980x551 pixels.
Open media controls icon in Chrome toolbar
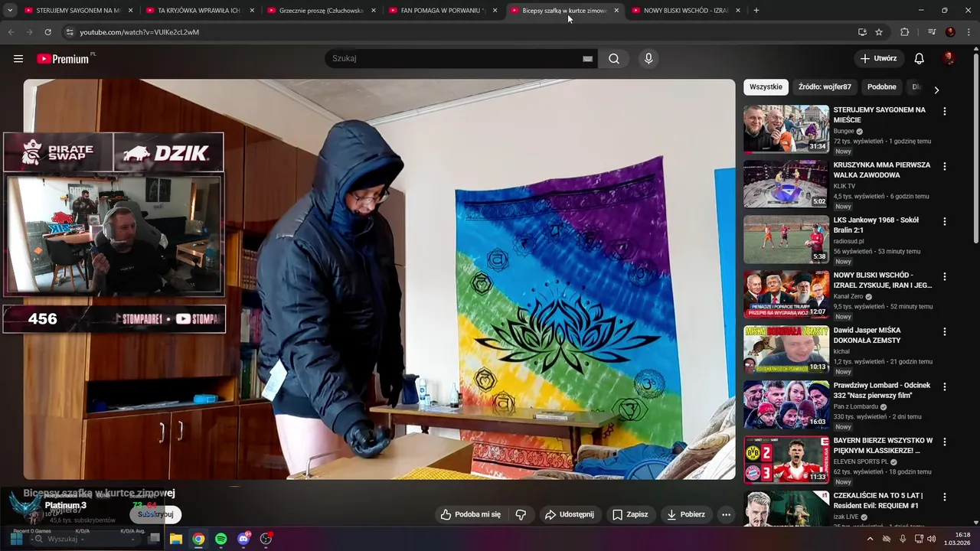pos(932,32)
